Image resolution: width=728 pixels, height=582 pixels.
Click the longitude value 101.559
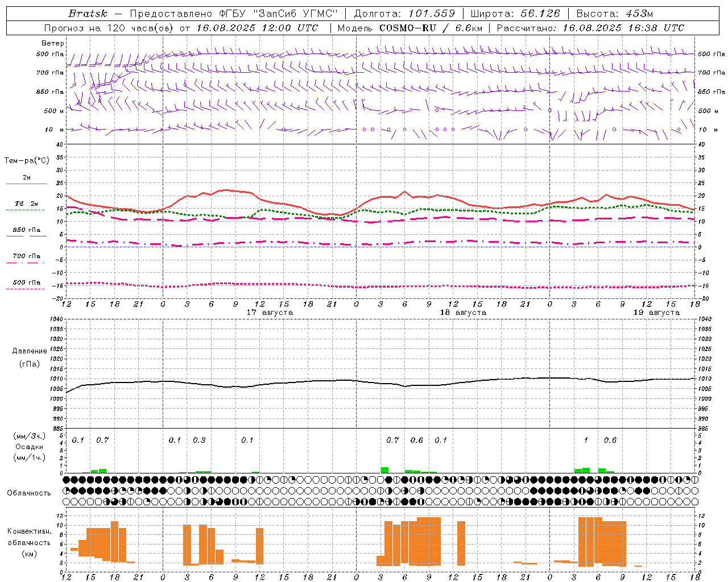(432, 14)
